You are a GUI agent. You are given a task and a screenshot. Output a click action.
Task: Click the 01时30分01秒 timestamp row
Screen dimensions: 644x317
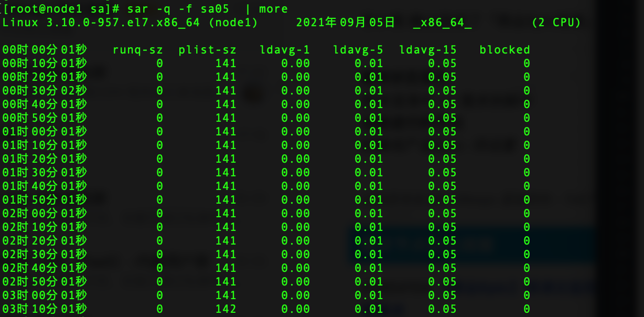[x=266, y=173]
